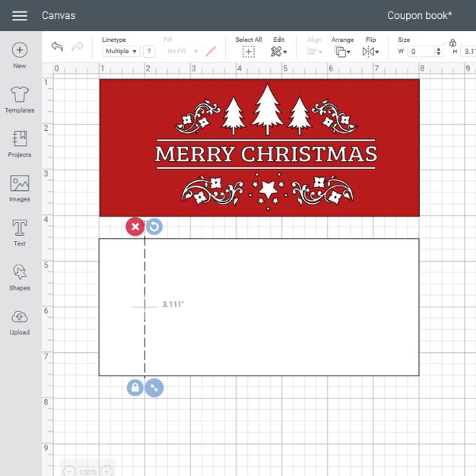Click the Canvas header label
The width and height of the screenshot is (476, 476).
pos(59,15)
